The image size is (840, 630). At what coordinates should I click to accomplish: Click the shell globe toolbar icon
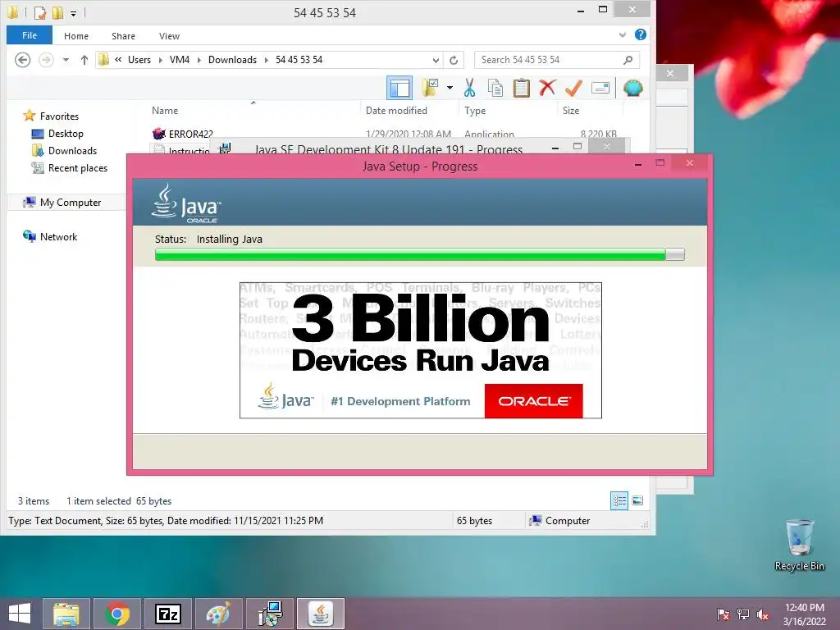(x=633, y=88)
